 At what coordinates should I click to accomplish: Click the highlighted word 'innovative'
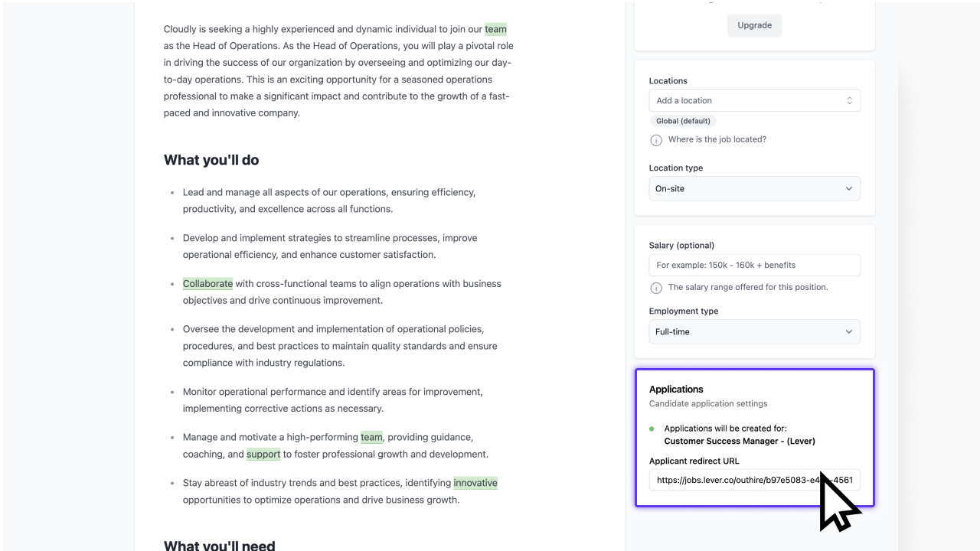point(475,483)
